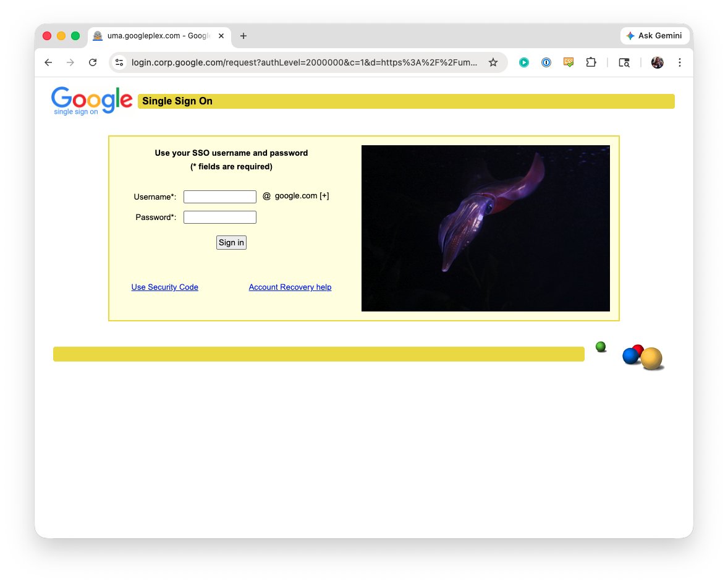Image resolution: width=728 pixels, height=584 pixels.
Task: Click the CSS checker extension icon
Action: click(x=569, y=62)
